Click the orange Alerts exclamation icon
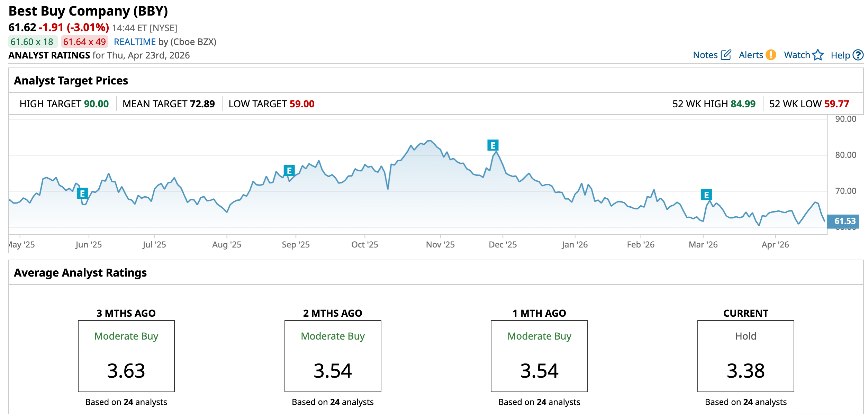The width and height of the screenshot is (868, 414). pyautogui.click(x=771, y=55)
